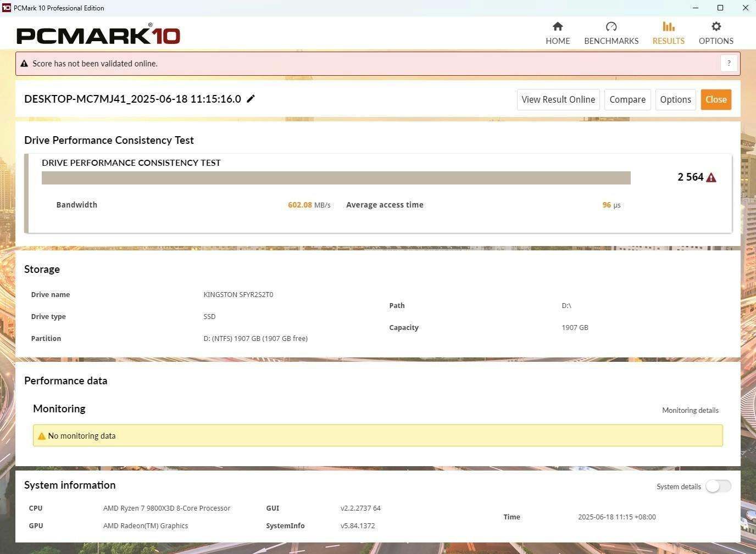Click the No monitoring data banner
The image size is (756, 554).
pos(377,435)
